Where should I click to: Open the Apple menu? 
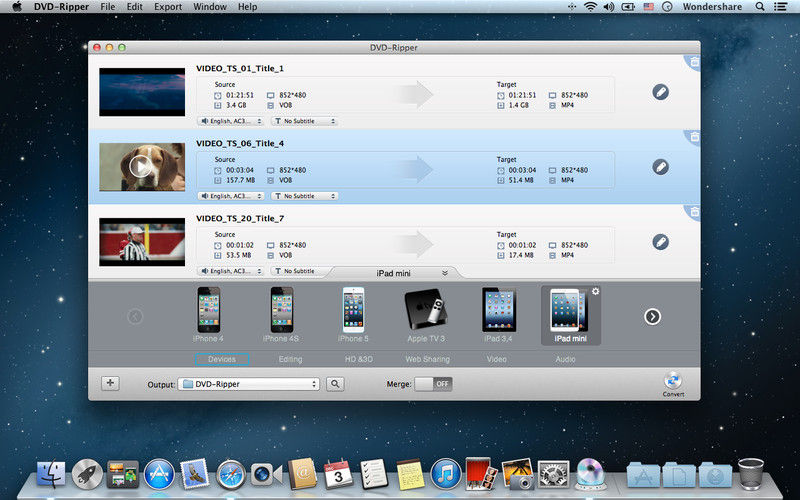pos(17,7)
